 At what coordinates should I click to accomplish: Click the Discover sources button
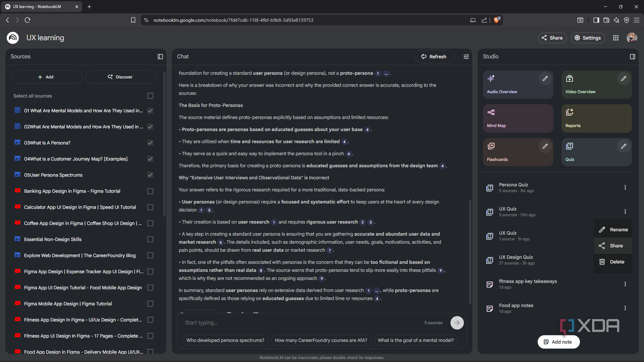click(121, 77)
